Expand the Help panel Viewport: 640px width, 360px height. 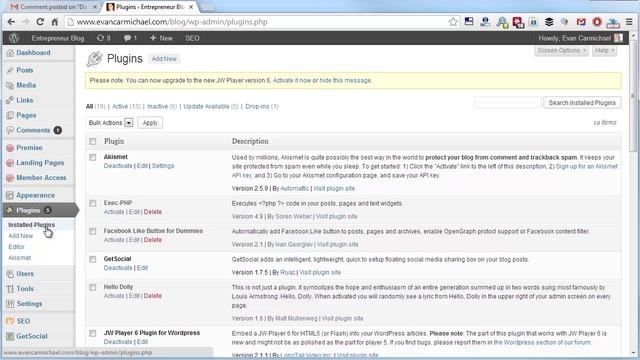click(x=604, y=51)
